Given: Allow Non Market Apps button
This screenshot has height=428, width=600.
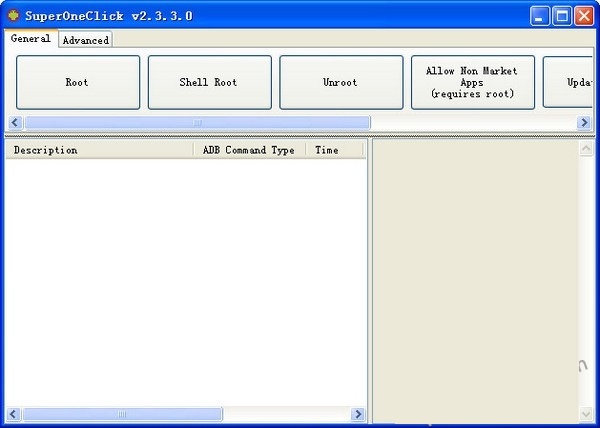Looking at the screenshot, I should coord(473,82).
